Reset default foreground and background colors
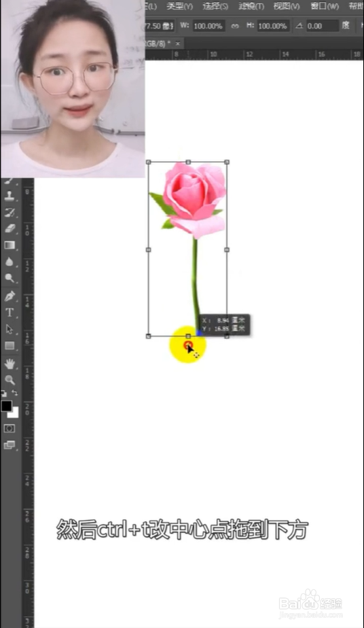This screenshot has height=628, width=364. point(3,394)
